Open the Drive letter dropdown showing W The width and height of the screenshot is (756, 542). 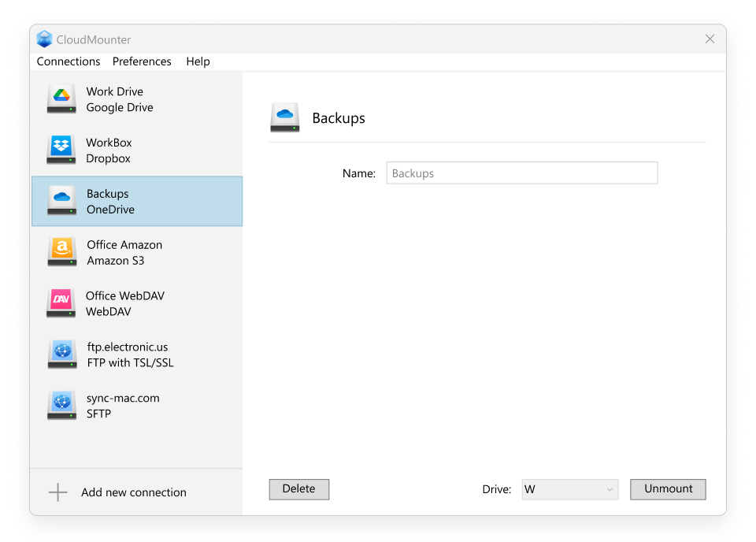[569, 489]
